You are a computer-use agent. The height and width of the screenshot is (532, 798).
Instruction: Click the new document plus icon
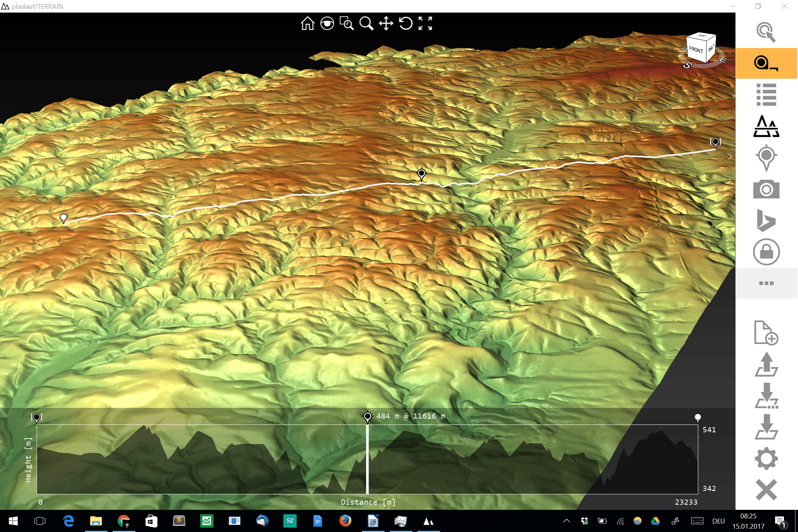pyautogui.click(x=766, y=333)
